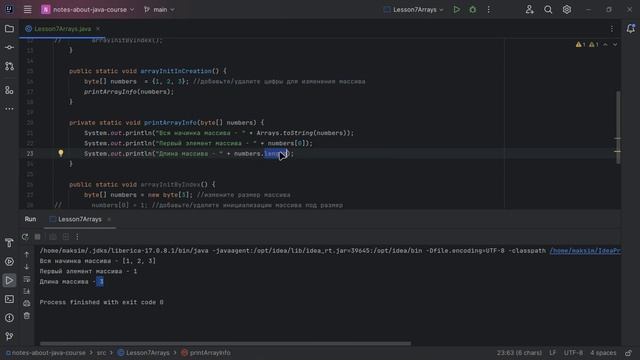Click the warnings indicator in editor
The image size is (640, 360).
coord(587,44)
